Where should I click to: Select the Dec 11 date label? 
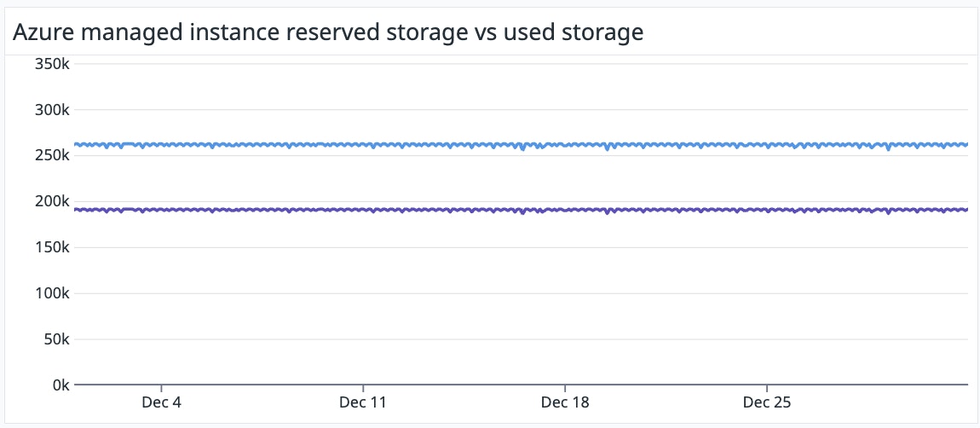(x=363, y=402)
